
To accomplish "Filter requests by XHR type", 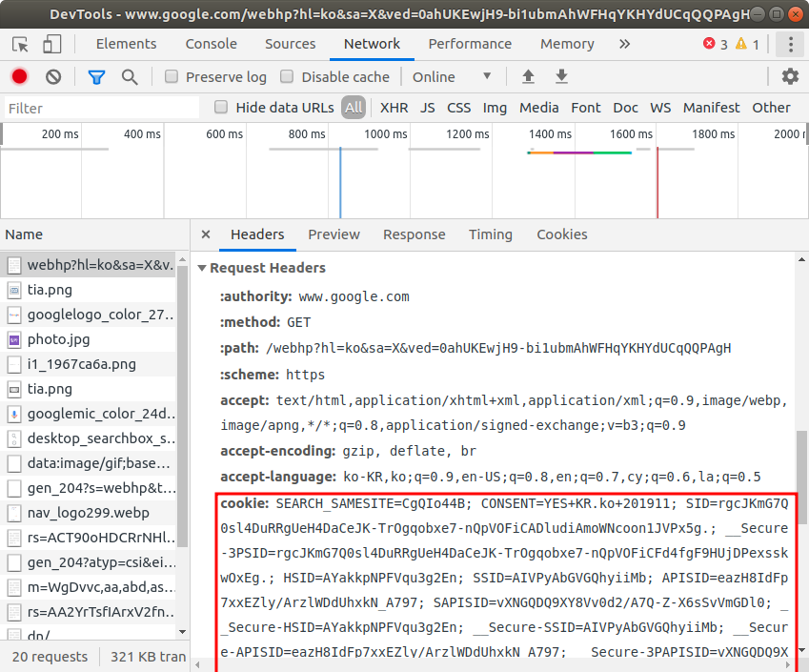I will pyautogui.click(x=394, y=108).
